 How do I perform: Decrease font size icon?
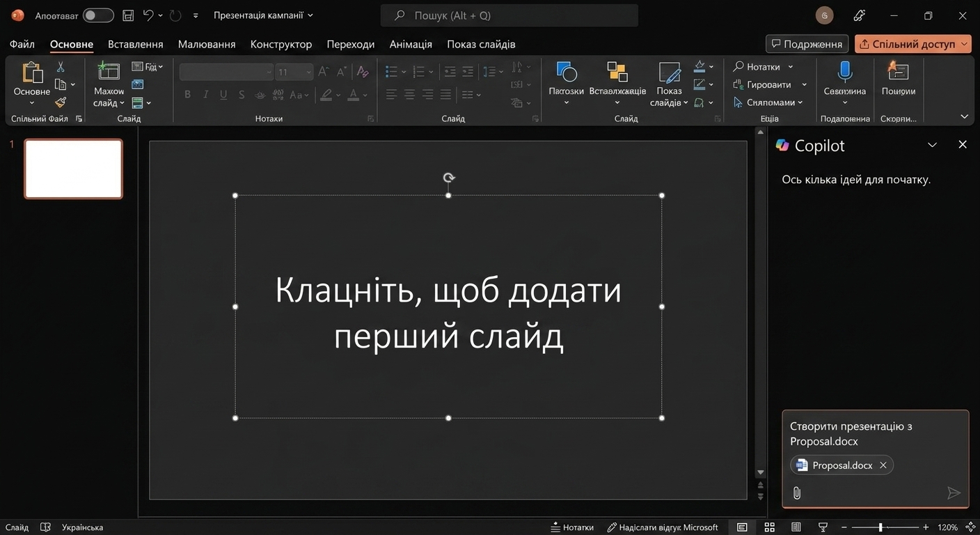coord(341,72)
